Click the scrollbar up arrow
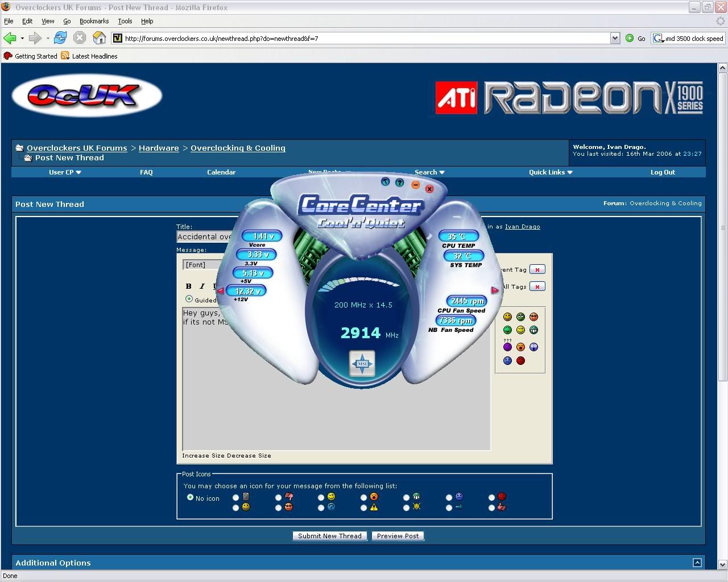This screenshot has height=582, width=728. click(722, 68)
